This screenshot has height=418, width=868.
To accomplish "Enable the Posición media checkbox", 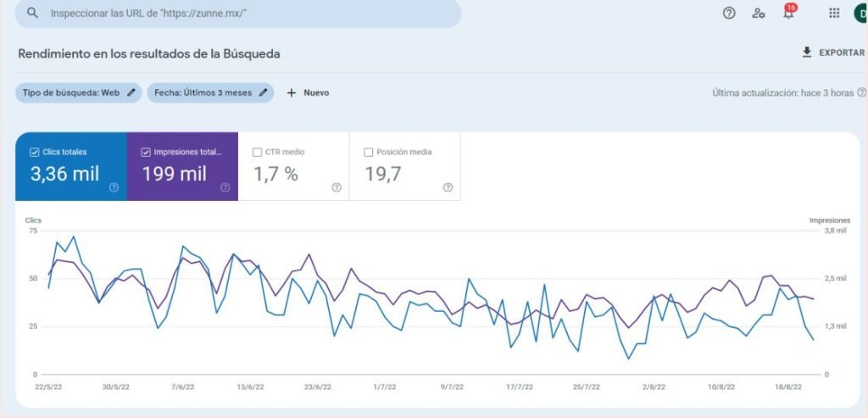I will click(x=368, y=153).
